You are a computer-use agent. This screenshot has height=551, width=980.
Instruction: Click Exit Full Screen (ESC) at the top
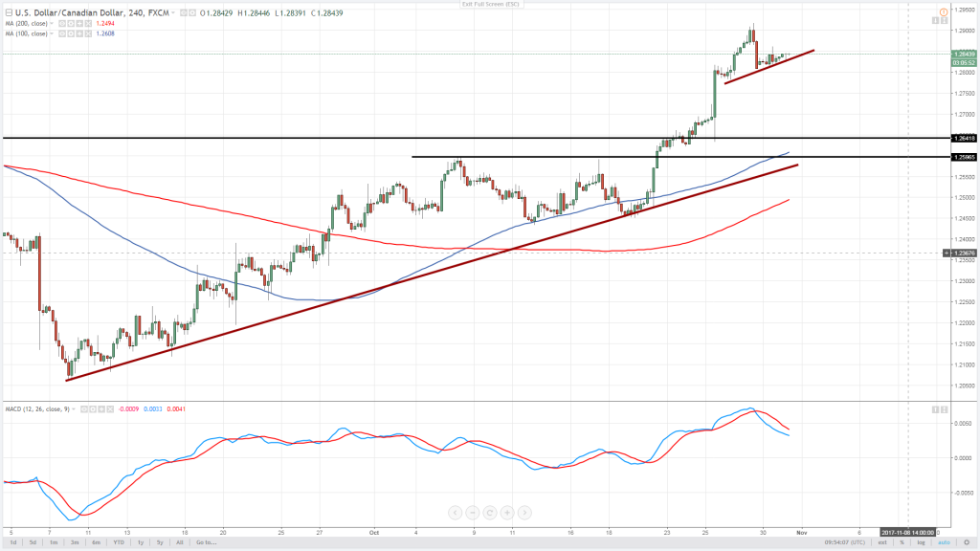tap(491, 4)
